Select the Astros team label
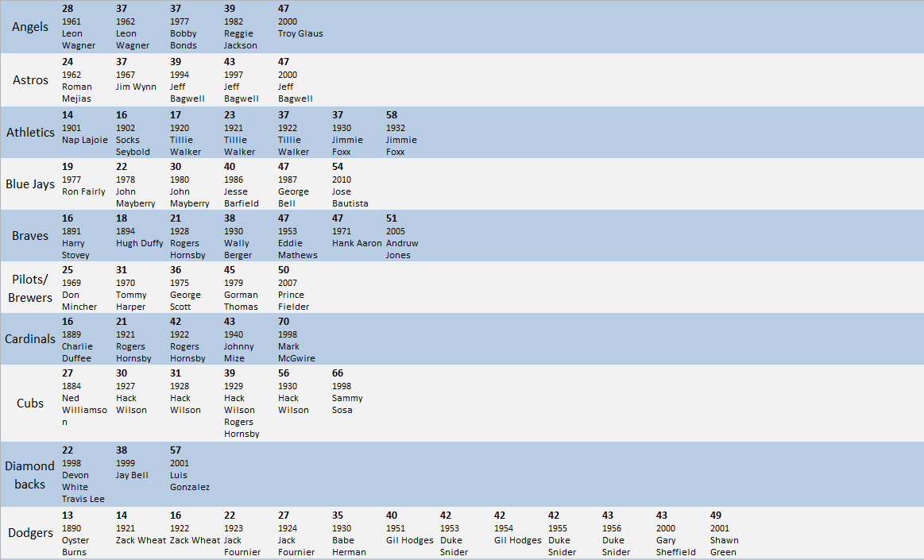The image size is (924, 560). pos(30,80)
